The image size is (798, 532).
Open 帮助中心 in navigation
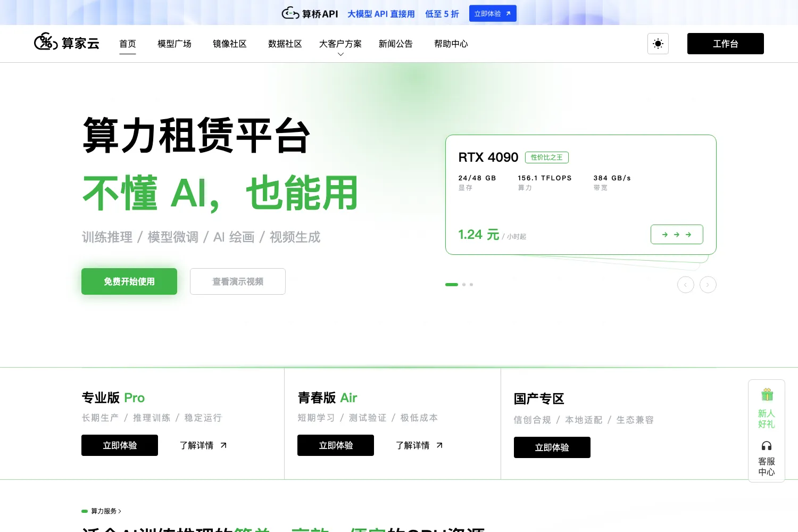tap(451, 44)
